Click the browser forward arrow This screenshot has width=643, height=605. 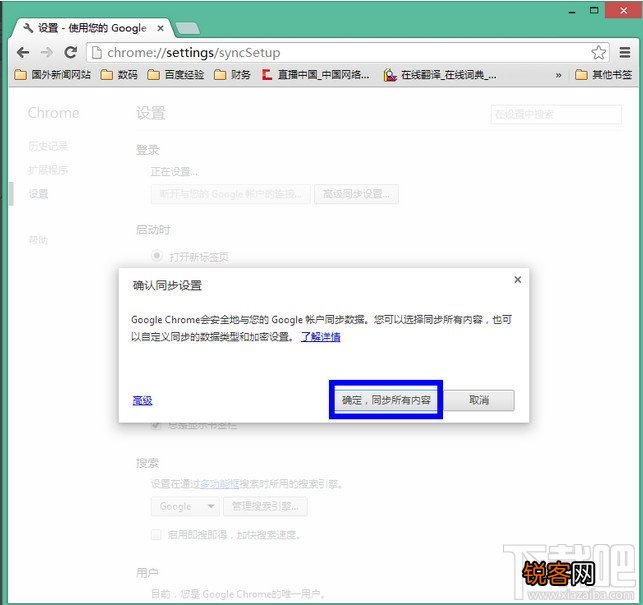coord(47,53)
